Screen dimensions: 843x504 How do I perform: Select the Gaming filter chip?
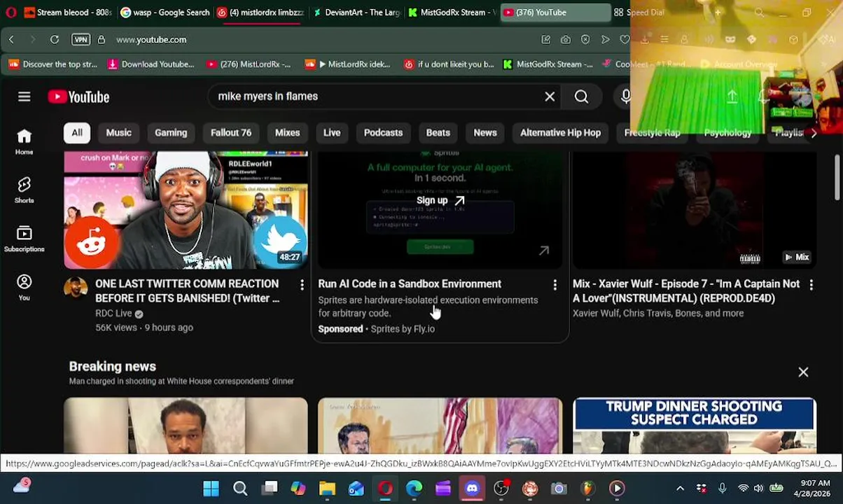(171, 132)
